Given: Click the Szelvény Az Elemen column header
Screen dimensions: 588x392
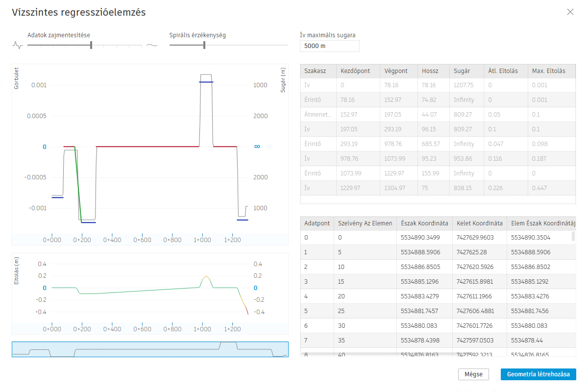Looking at the screenshot, I should [x=365, y=223].
